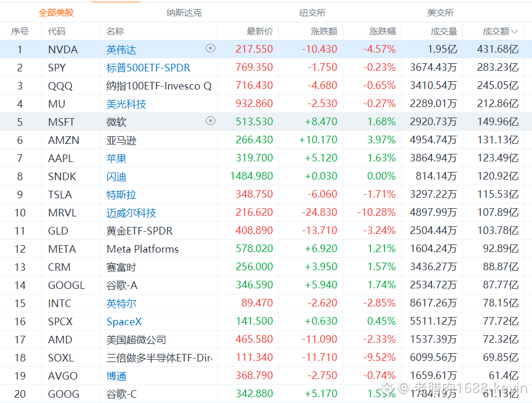Click the watch icon in the 微软 row

coord(210,121)
